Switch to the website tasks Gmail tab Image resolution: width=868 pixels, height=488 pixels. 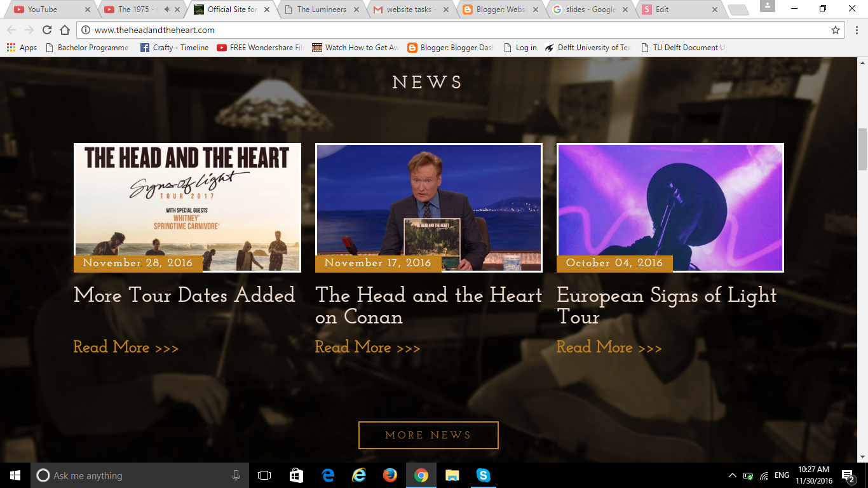pos(410,10)
